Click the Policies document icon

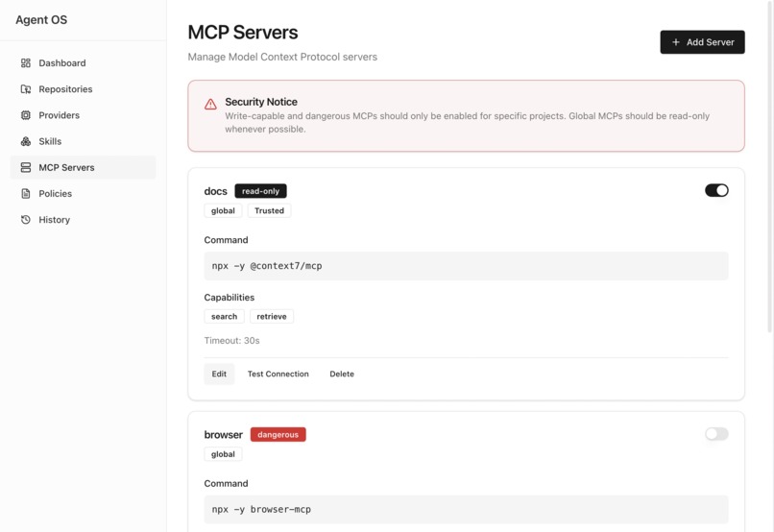click(26, 194)
